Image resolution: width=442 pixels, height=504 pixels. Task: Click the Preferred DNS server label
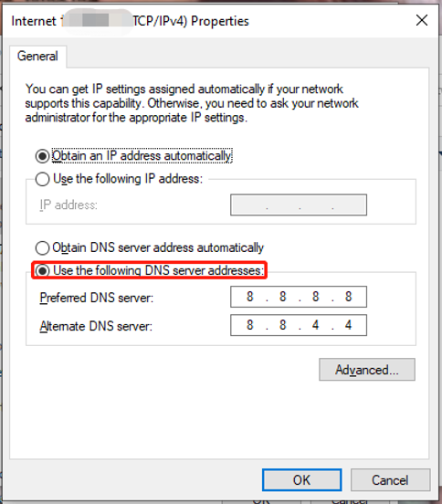[97, 298]
